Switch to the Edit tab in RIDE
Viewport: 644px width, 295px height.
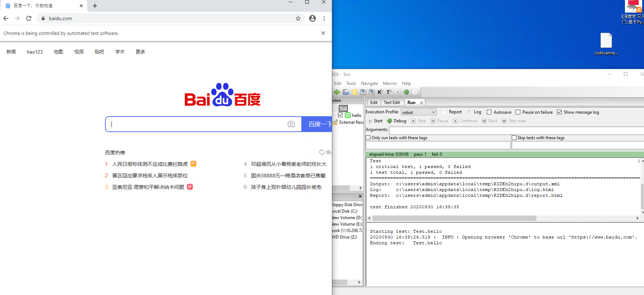(x=374, y=103)
